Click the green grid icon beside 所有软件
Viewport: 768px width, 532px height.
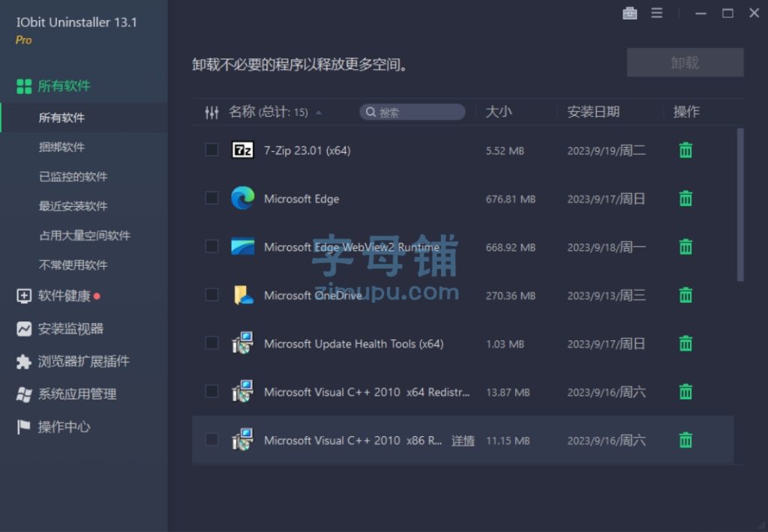[x=24, y=86]
